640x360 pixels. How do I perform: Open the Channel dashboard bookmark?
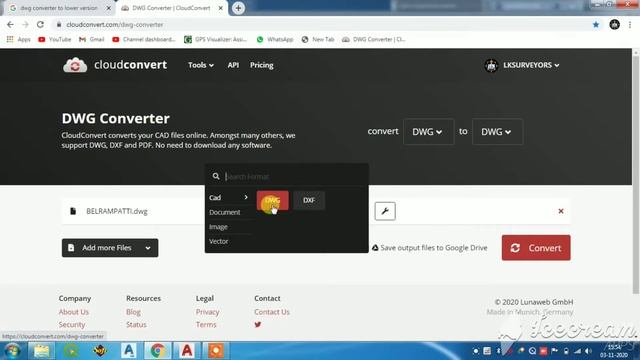coord(144,39)
